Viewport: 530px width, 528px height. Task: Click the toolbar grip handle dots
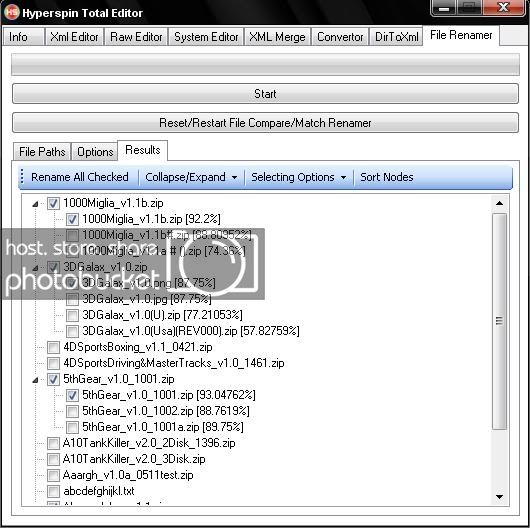click(22, 177)
